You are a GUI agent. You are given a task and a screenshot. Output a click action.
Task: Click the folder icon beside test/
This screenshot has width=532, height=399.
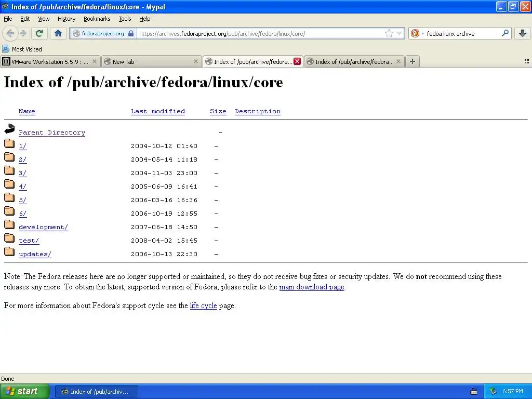pyautogui.click(x=9, y=238)
